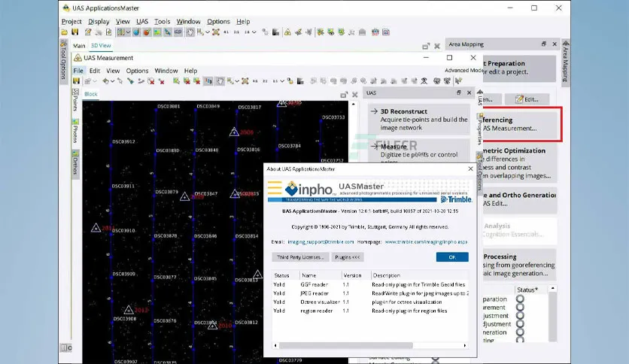Confirm About dialog with OK
Image resolution: width=629 pixels, height=364 pixels.
click(452, 257)
